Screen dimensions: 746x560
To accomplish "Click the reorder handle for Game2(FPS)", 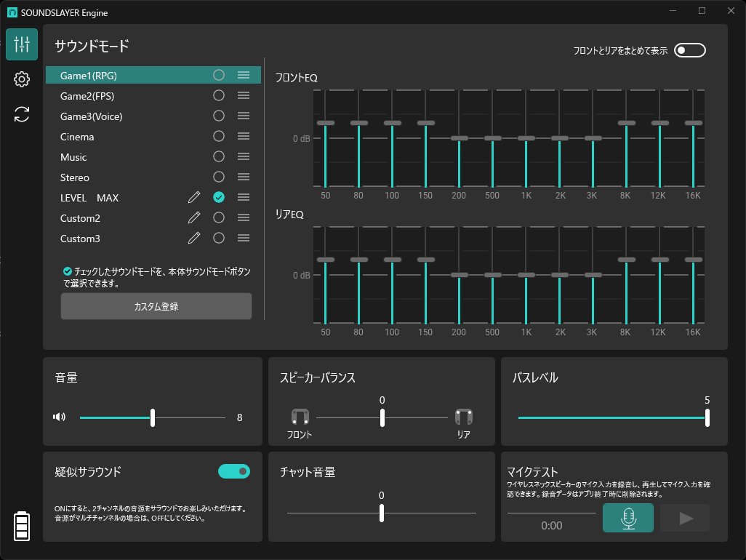I will tap(244, 95).
